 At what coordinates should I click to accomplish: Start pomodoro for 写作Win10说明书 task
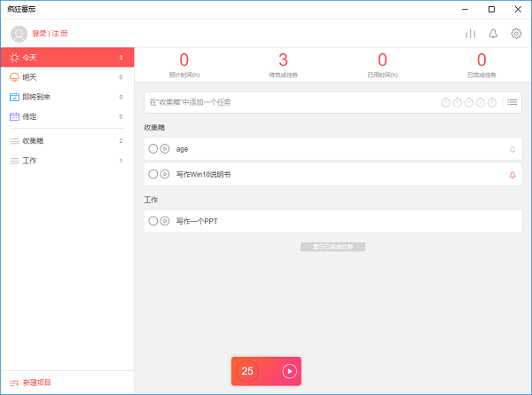coord(165,174)
